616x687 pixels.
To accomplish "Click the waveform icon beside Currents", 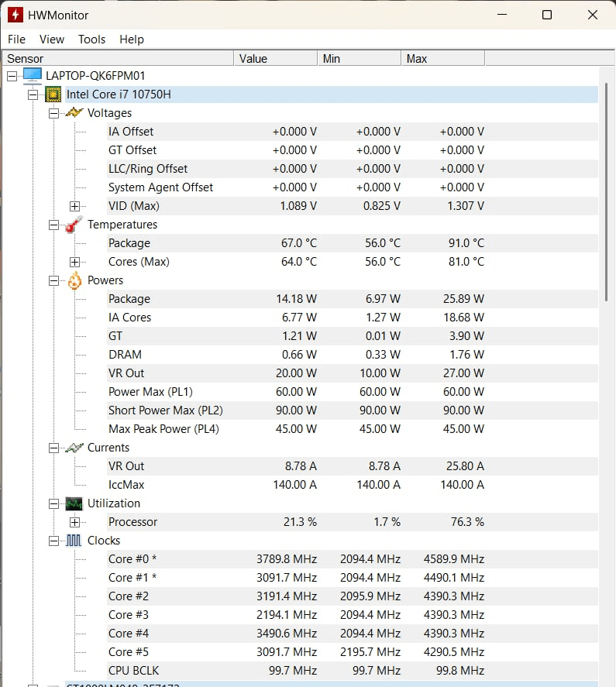I will 74,447.
